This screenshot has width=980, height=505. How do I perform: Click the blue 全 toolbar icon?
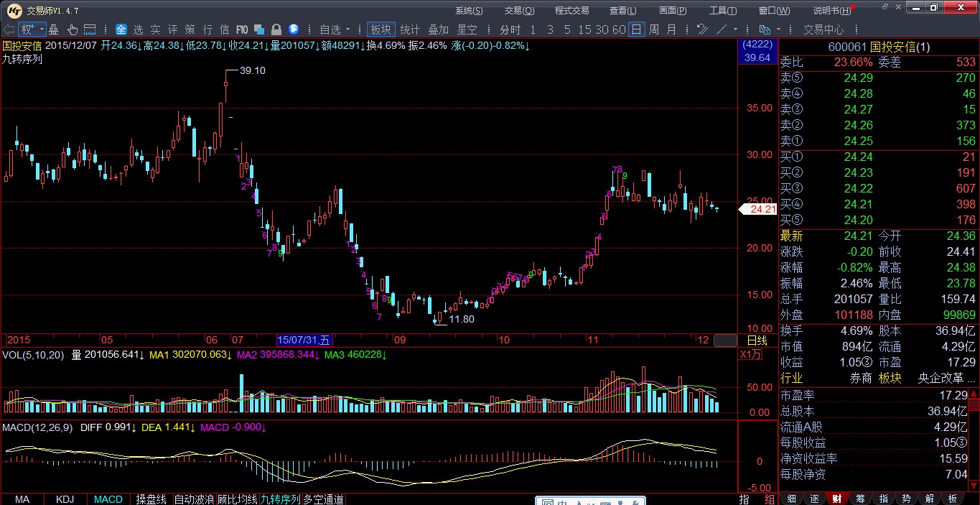pos(121,29)
